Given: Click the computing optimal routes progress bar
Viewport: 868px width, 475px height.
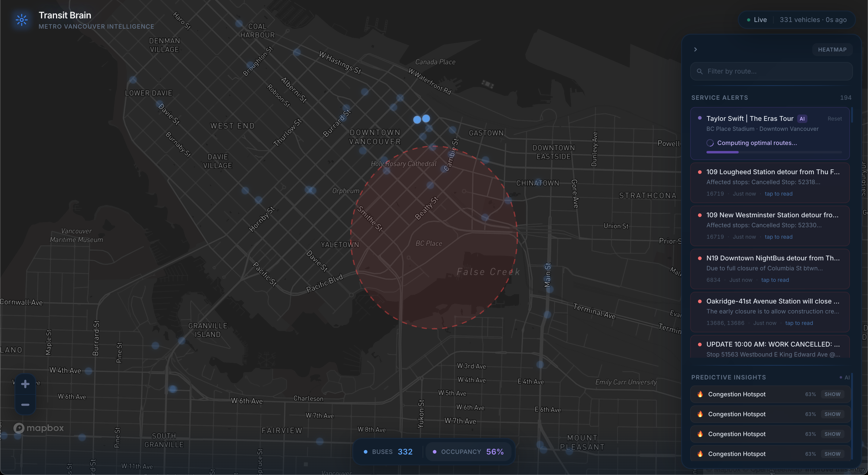Looking at the screenshot, I should point(774,152).
